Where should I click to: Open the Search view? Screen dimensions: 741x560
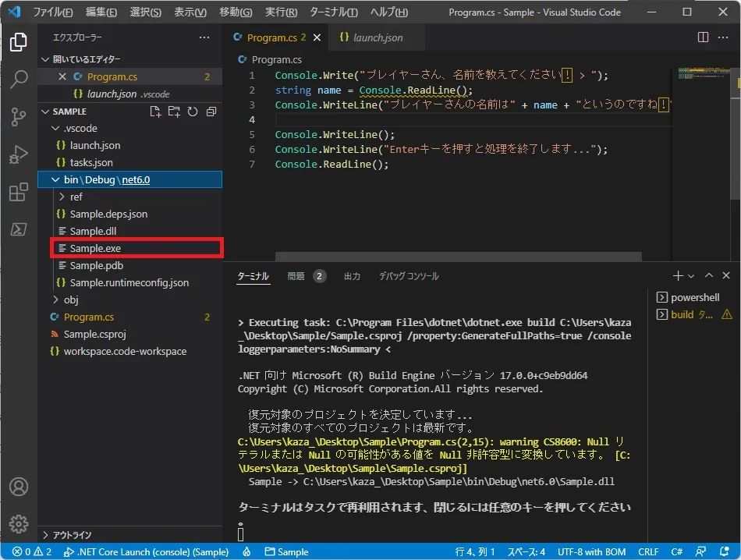tap(19, 78)
